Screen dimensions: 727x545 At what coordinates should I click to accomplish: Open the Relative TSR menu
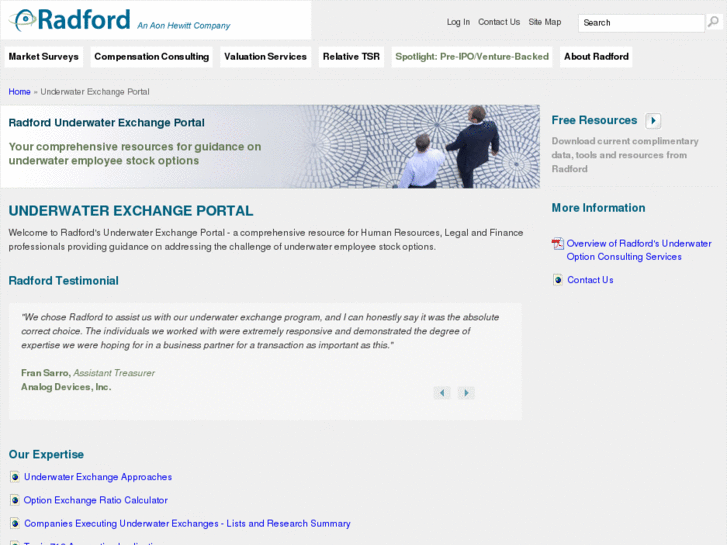[351, 57]
